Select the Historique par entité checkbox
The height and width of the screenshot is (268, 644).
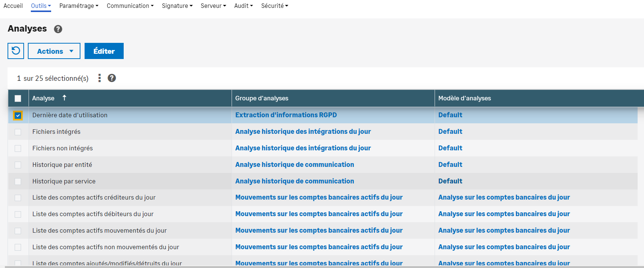click(18, 165)
